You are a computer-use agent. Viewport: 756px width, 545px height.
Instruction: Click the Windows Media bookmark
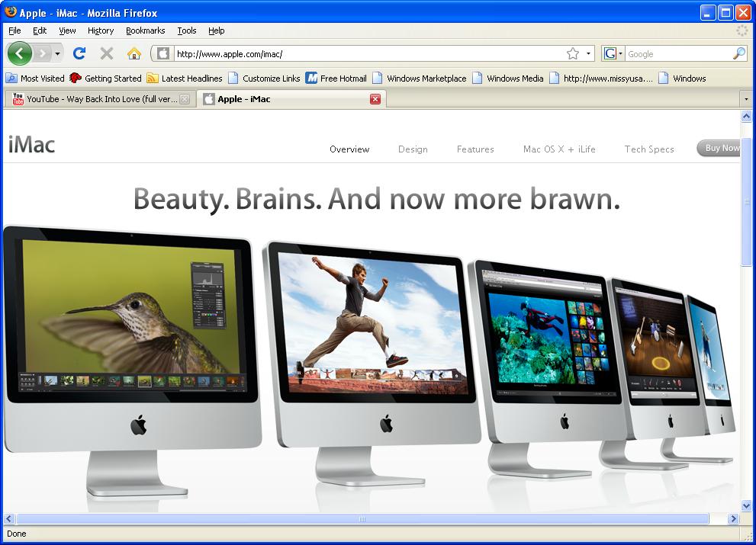(508, 78)
